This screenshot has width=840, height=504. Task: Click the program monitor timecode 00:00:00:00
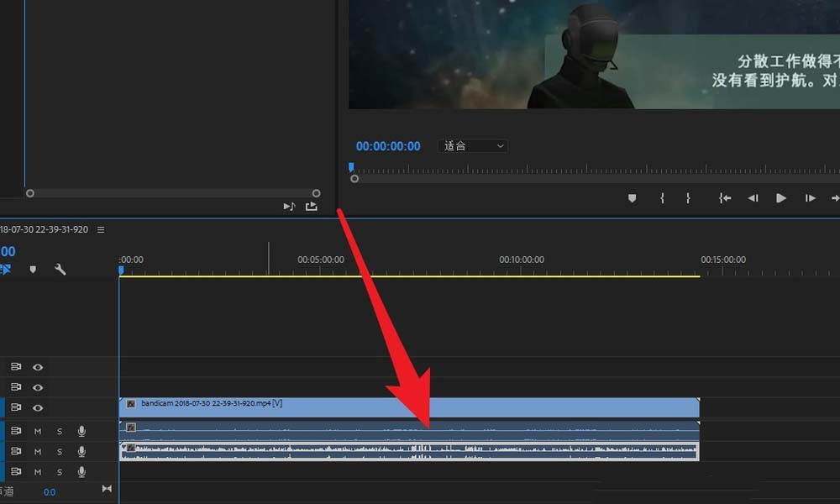[x=388, y=146]
